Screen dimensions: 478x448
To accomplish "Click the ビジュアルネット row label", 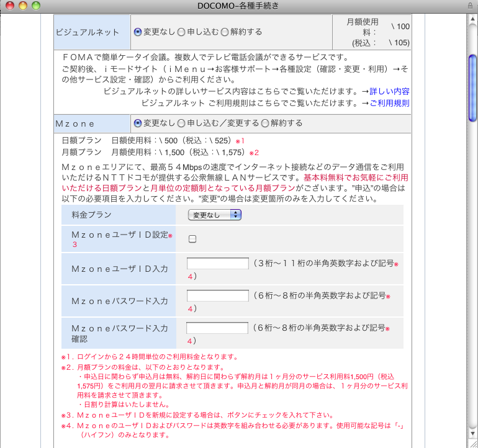I will pos(87,32).
